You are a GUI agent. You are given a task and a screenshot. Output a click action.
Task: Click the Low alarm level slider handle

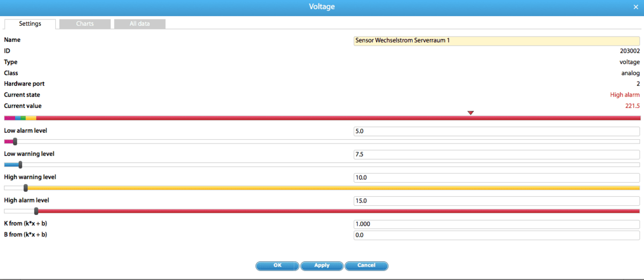[15, 142]
